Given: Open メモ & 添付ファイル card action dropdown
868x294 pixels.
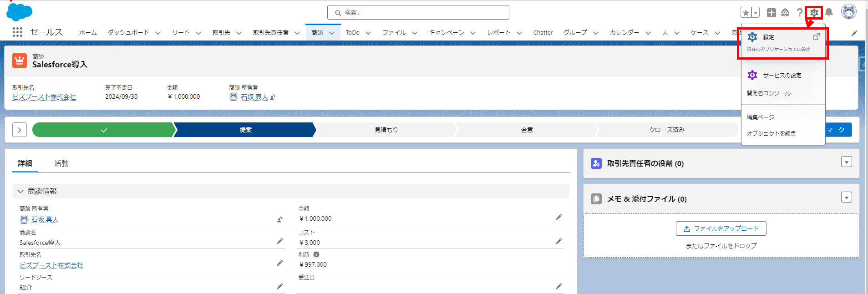Looking at the screenshot, I should pos(847,198).
